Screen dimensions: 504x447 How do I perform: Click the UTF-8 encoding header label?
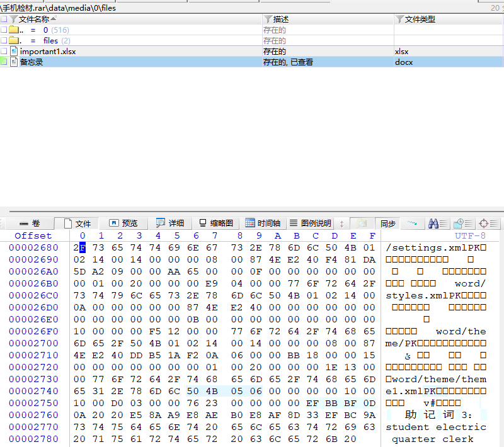470,235
